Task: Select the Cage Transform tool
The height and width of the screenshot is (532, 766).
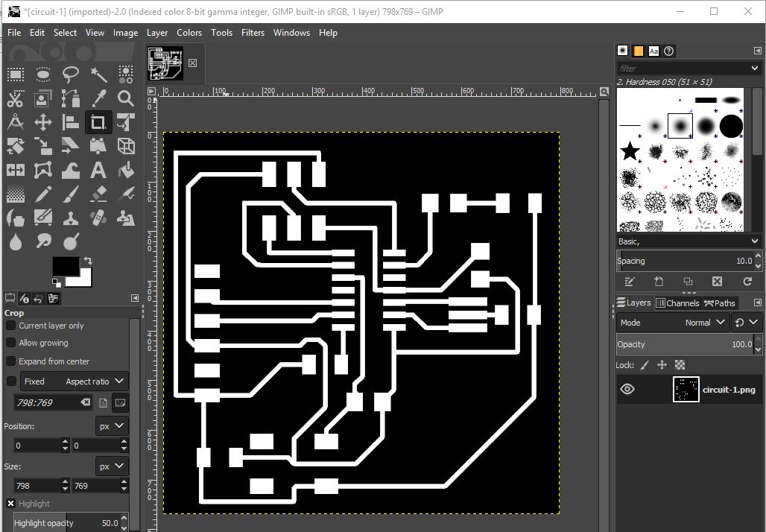Action: pos(43,170)
